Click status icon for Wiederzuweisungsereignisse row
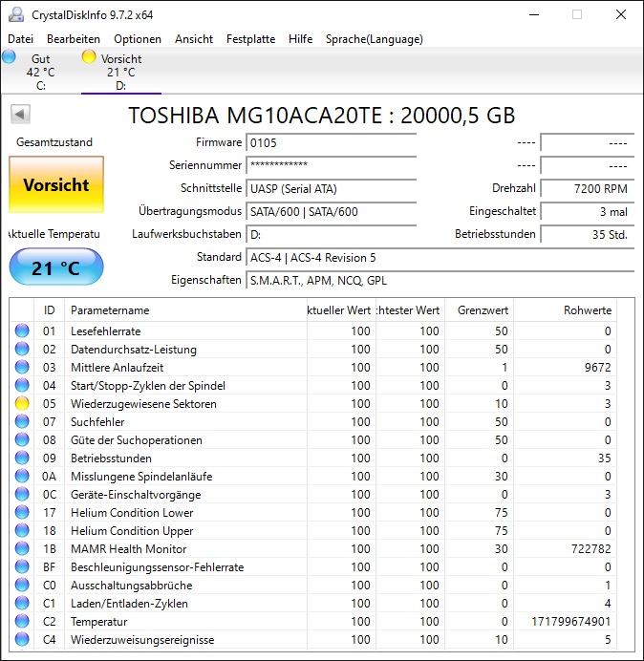The width and height of the screenshot is (644, 661). coord(22,639)
